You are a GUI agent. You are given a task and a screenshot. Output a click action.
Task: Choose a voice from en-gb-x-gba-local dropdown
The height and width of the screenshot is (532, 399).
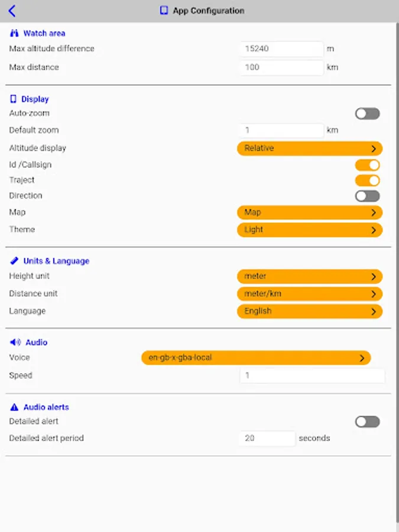click(x=255, y=358)
